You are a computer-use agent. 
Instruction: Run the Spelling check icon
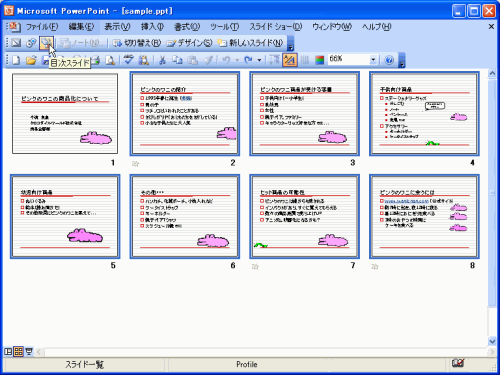129,60
